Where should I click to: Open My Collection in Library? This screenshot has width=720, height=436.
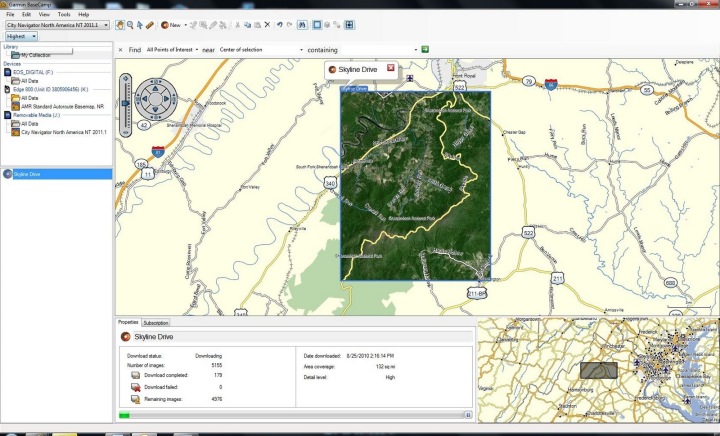(x=36, y=55)
